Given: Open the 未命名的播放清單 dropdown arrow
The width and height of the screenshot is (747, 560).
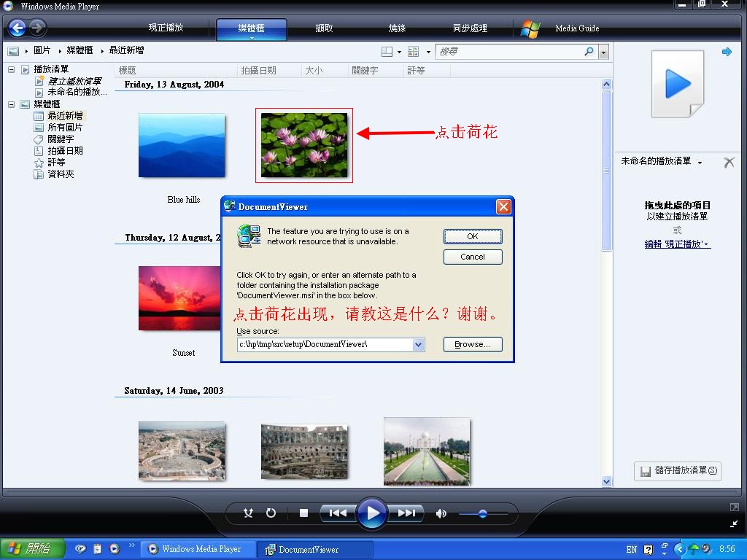Looking at the screenshot, I should coord(700,163).
